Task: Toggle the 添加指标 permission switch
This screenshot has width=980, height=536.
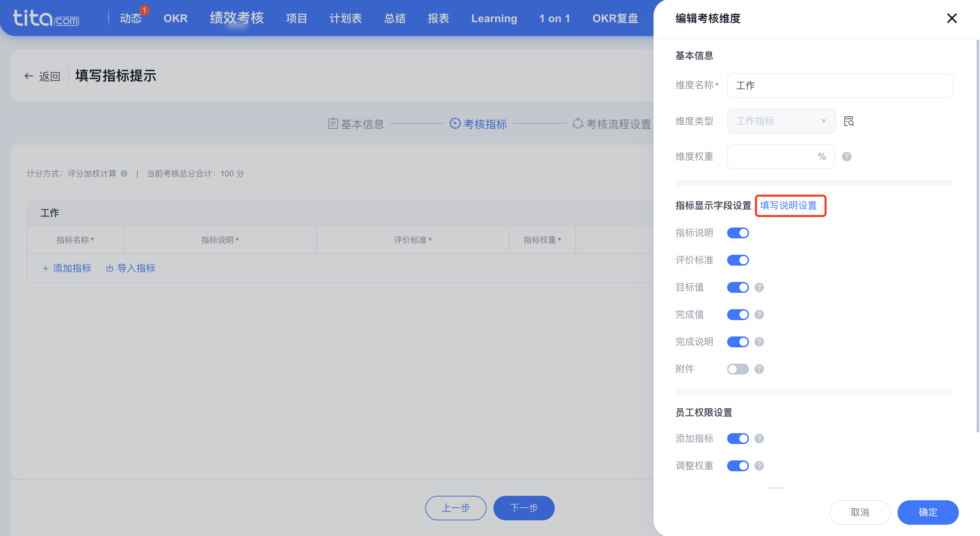Action: 738,439
